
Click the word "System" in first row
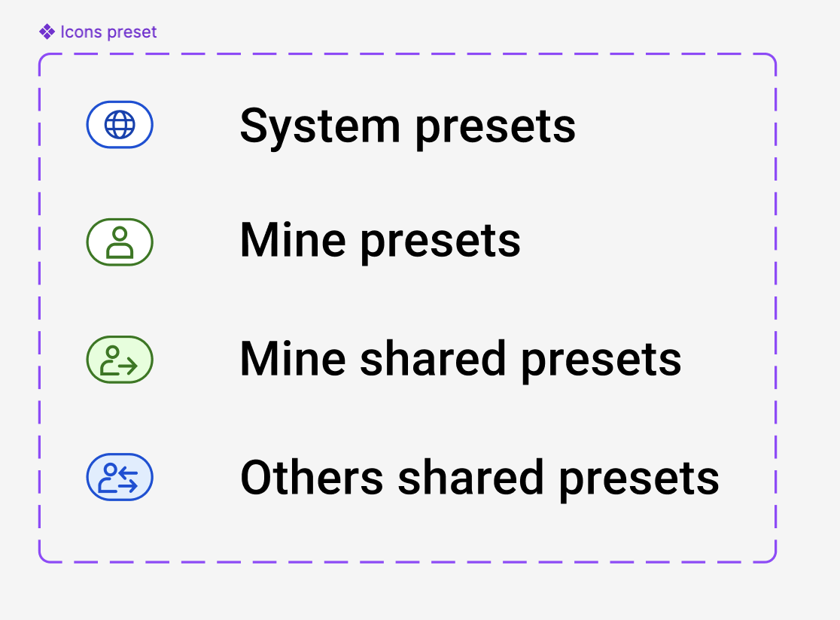(x=320, y=126)
